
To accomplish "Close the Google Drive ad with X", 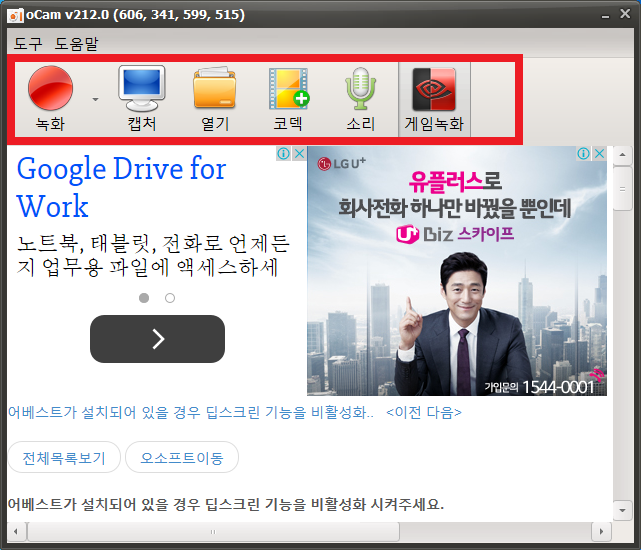I will coord(299,154).
